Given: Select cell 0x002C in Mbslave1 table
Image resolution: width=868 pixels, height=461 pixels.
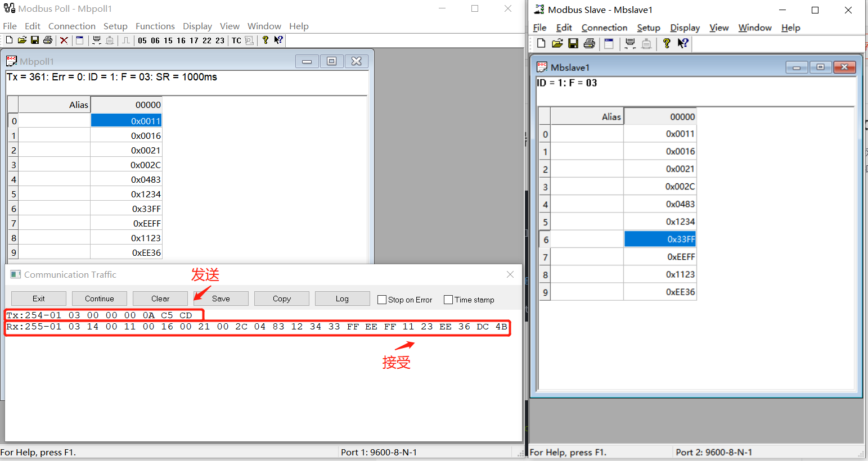Looking at the screenshot, I should [660, 186].
